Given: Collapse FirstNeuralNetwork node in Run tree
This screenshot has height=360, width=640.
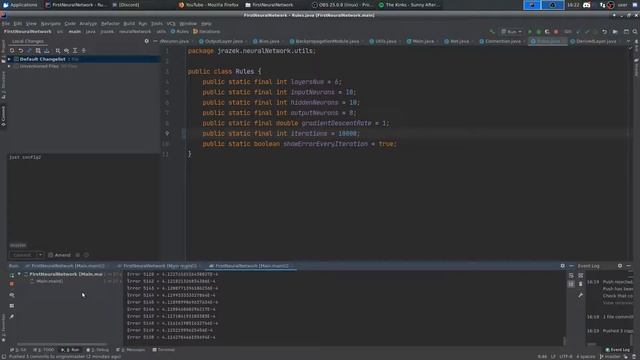Looking at the screenshot, I should pyautogui.click(x=19, y=274).
